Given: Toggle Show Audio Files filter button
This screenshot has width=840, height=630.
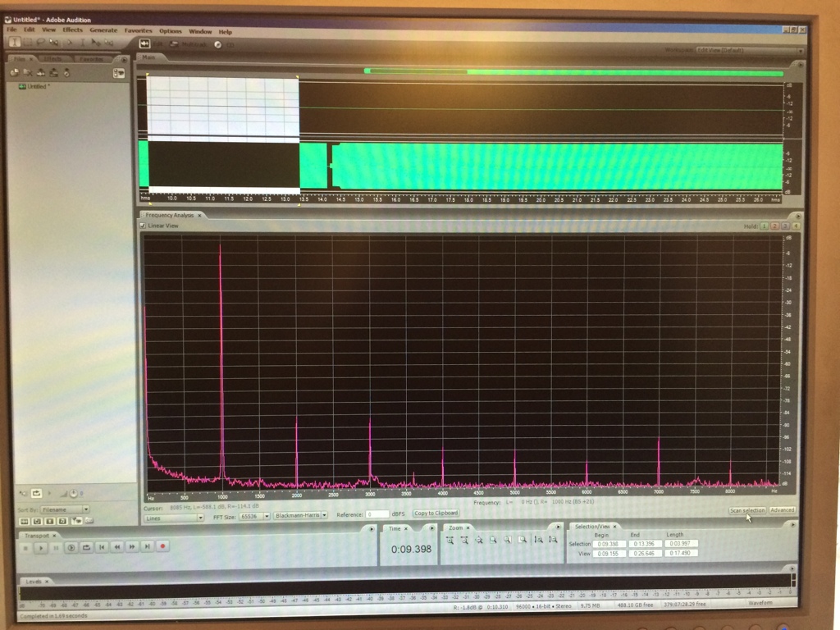Looking at the screenshot, I should pyautogui.click(x=24, y=521).
